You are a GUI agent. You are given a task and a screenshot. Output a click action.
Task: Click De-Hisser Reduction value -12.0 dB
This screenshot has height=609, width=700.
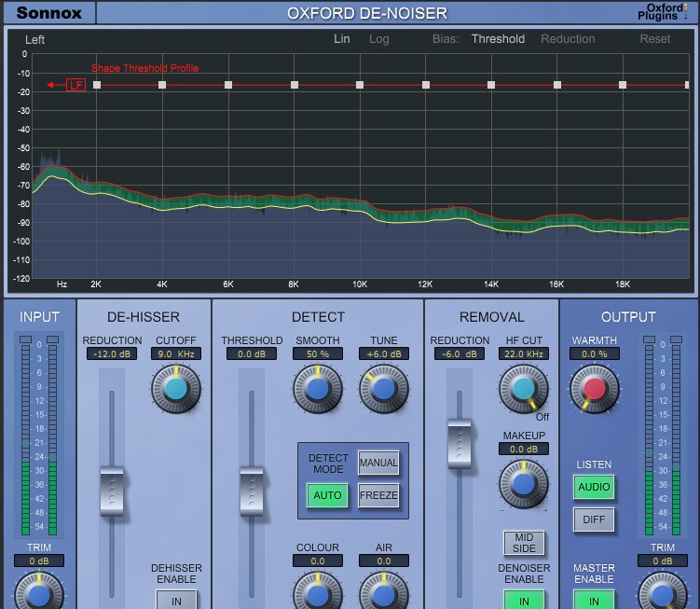pyautogui.click(x=112, y=353)
